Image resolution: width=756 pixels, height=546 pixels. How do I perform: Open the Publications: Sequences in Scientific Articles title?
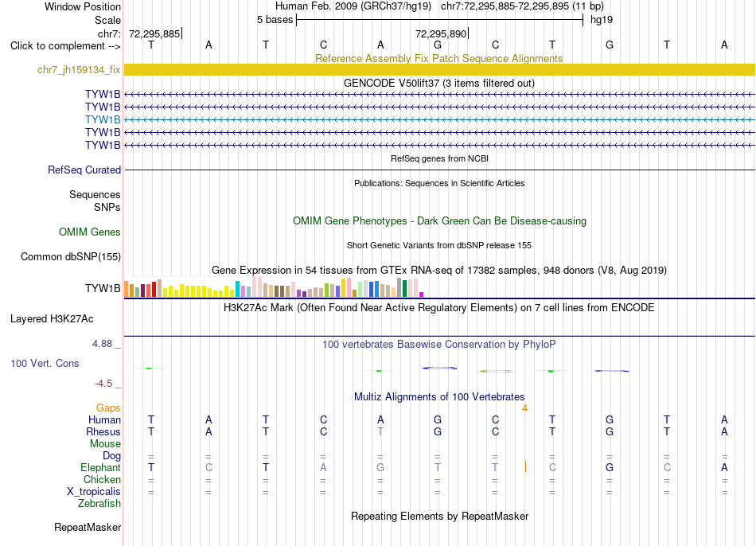pos(439,183)
